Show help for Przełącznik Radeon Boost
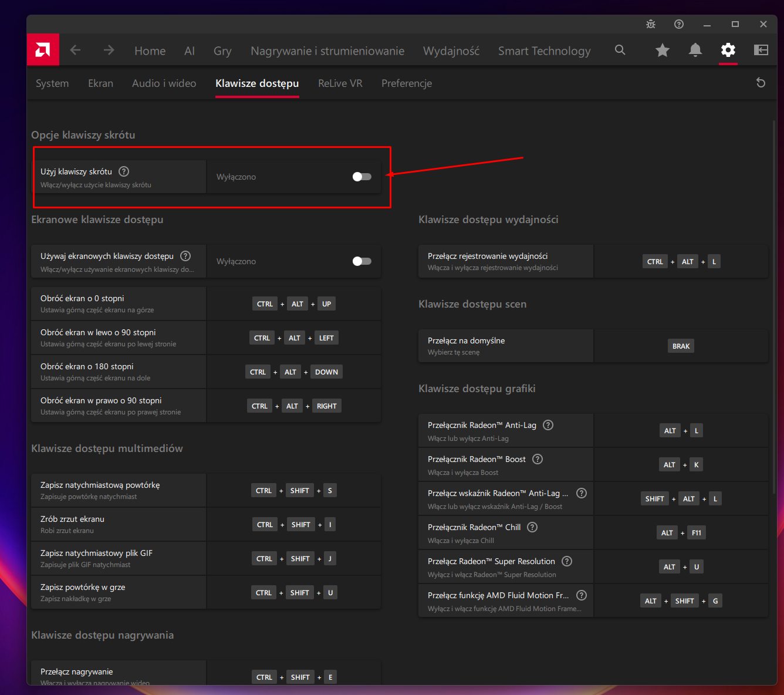 (x=538, y=459)
